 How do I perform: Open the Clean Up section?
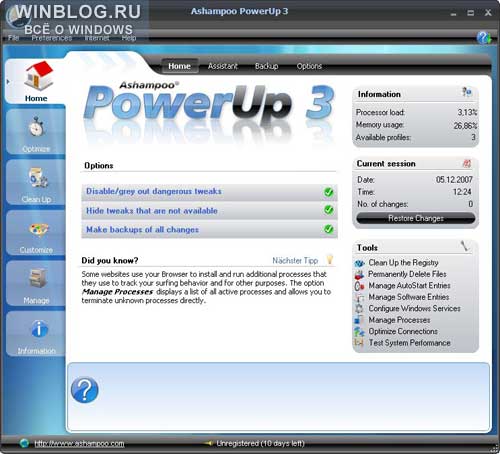[36, 182]
